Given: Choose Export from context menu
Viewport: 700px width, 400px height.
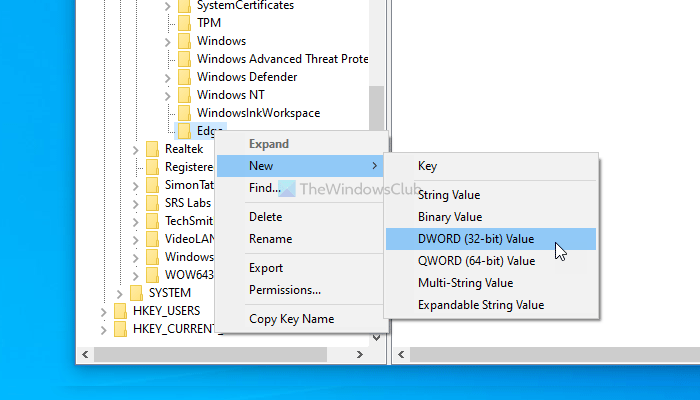Looking at the screenshot, I should coord(300,268).
